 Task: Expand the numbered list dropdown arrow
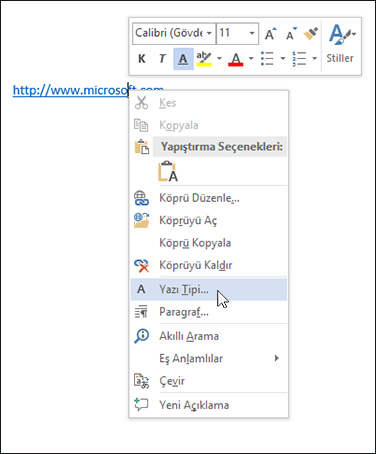point(314,59)
